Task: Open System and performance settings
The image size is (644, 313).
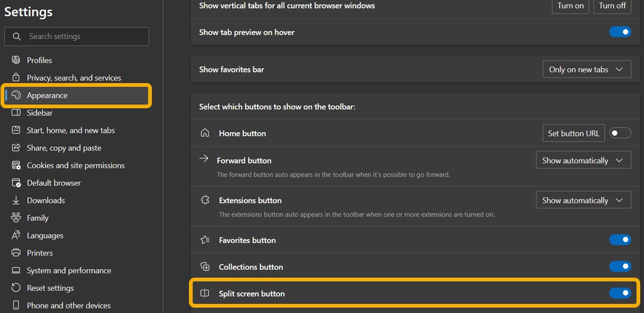Action: coord(69,270)
